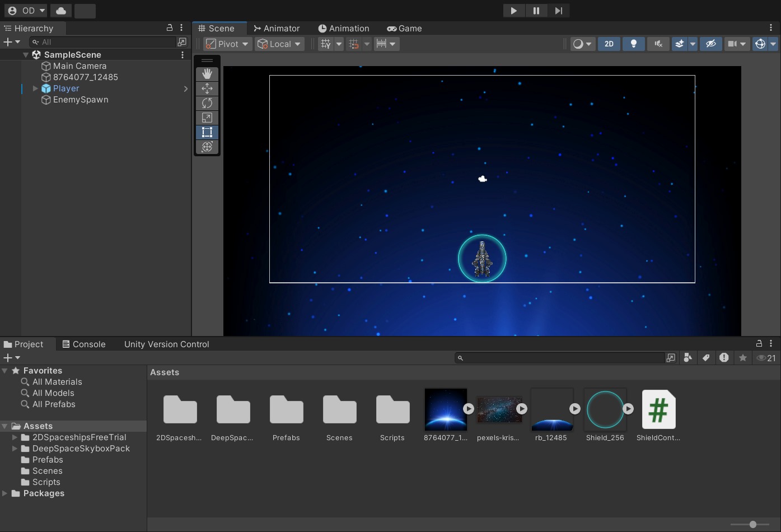The height and width of the screenshot is (532, 781).
Task: Expand the Player object in Hierarchy
Action: 35,88
